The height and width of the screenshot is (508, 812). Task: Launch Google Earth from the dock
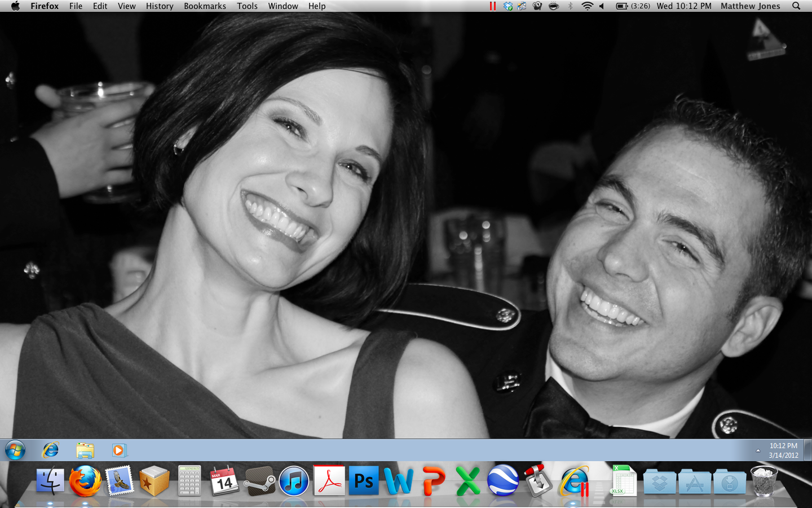(x=502, y=481)
